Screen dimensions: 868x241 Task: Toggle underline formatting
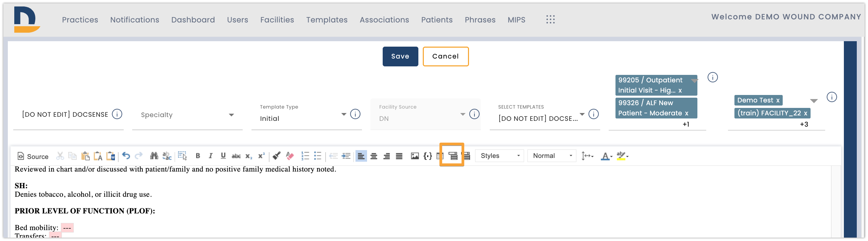click(x=223, y=156)
